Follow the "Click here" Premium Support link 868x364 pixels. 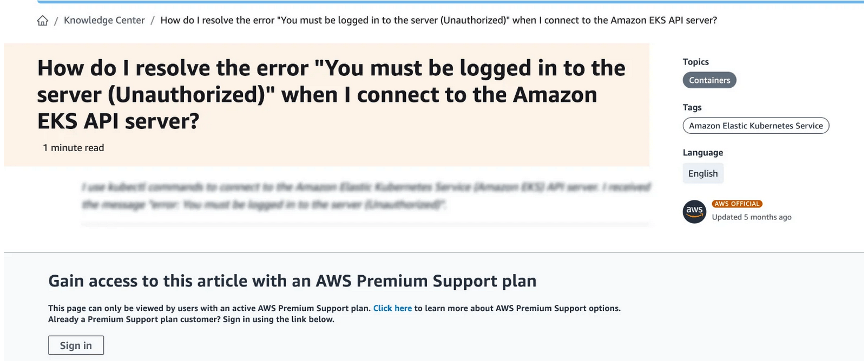click(392, 308)
